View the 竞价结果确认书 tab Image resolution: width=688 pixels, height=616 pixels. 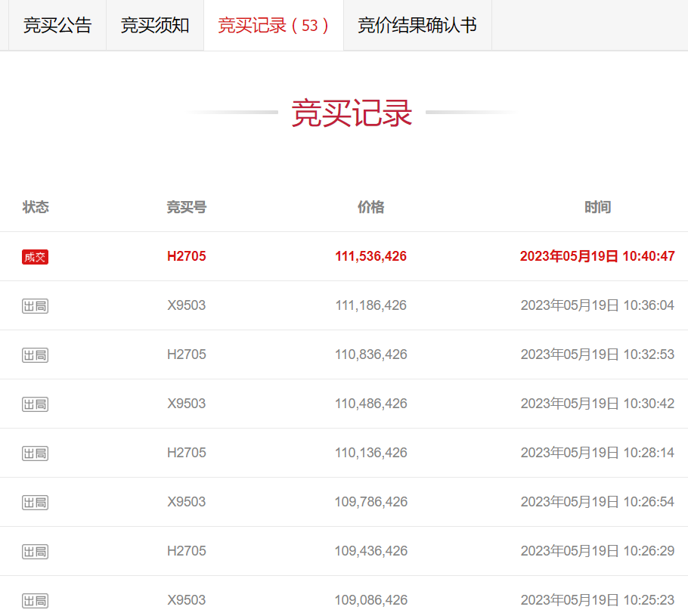point(417,25)
